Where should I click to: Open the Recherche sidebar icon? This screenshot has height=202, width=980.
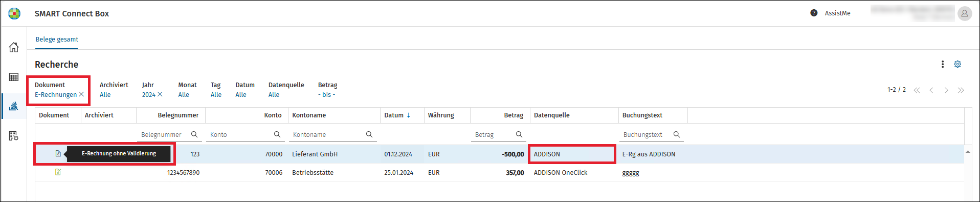(x=14, y=106)
